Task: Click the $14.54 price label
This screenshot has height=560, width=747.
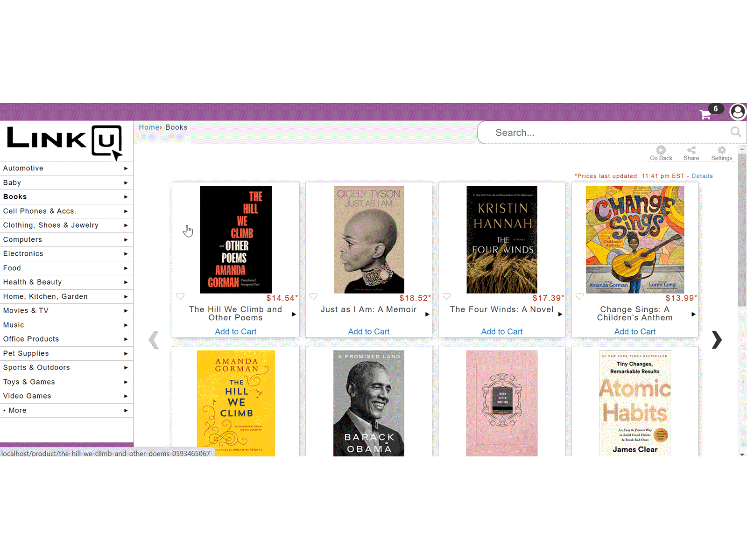Action: (x=282, y=298)
